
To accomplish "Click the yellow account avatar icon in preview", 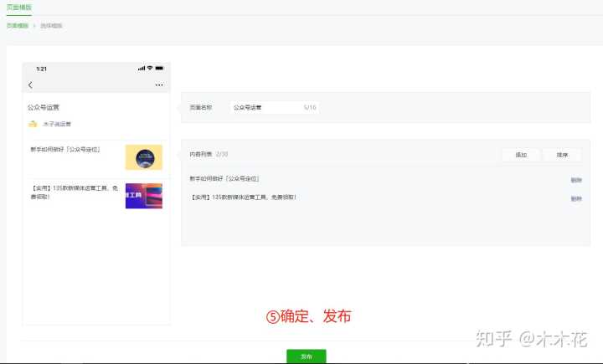I will pos(33,124).
